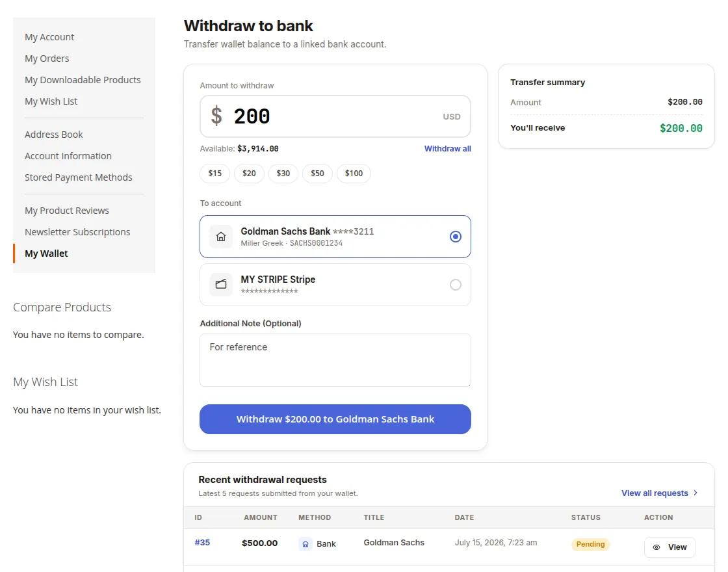The width and height of the screenshot is (728, 572).
Task: Choose the $30 quick amount chip
Action: (x=283, y=173)
